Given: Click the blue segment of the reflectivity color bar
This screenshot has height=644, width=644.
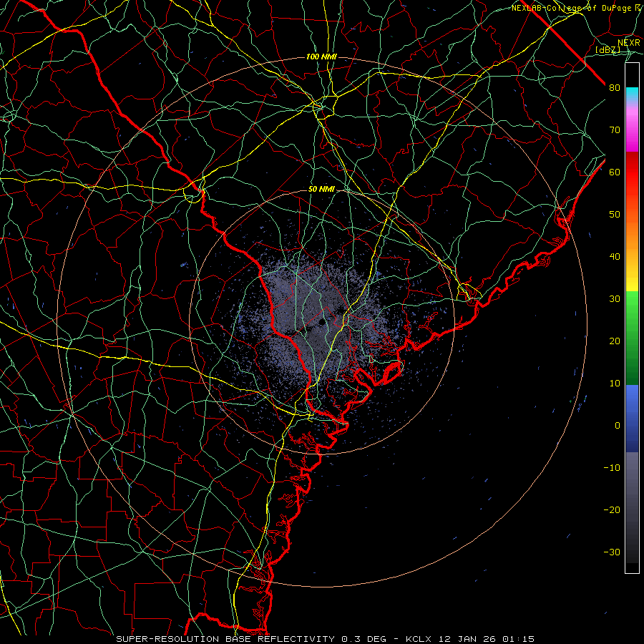Looking at the screenshot, I should pos(632,419).
